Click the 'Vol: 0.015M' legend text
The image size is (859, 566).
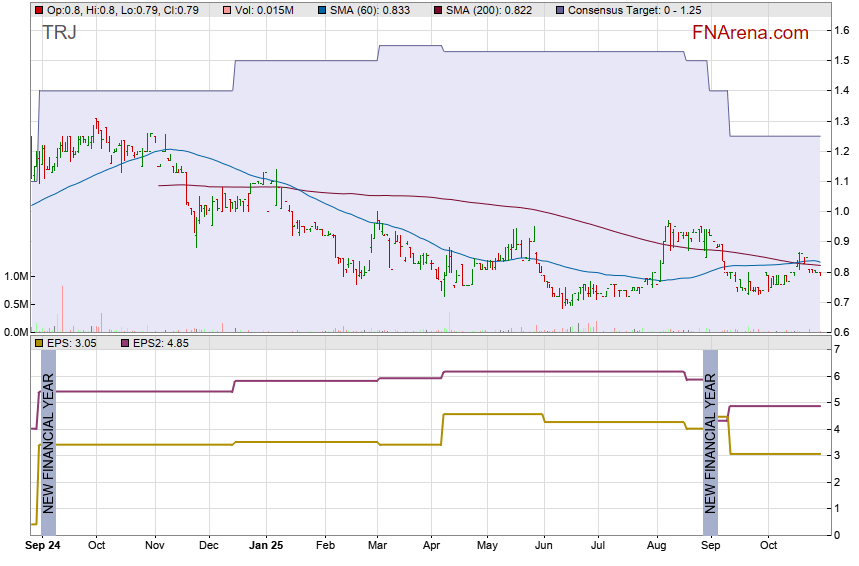point(265,10)
